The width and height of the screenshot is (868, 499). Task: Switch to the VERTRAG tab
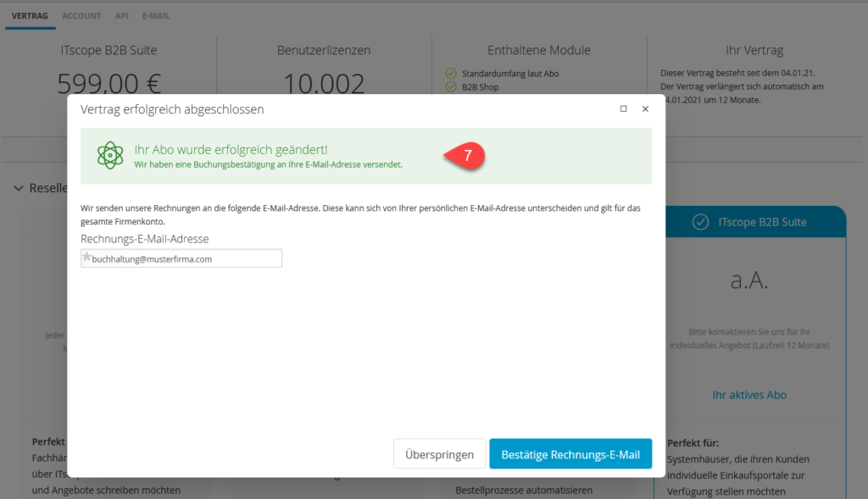[30, 16]
